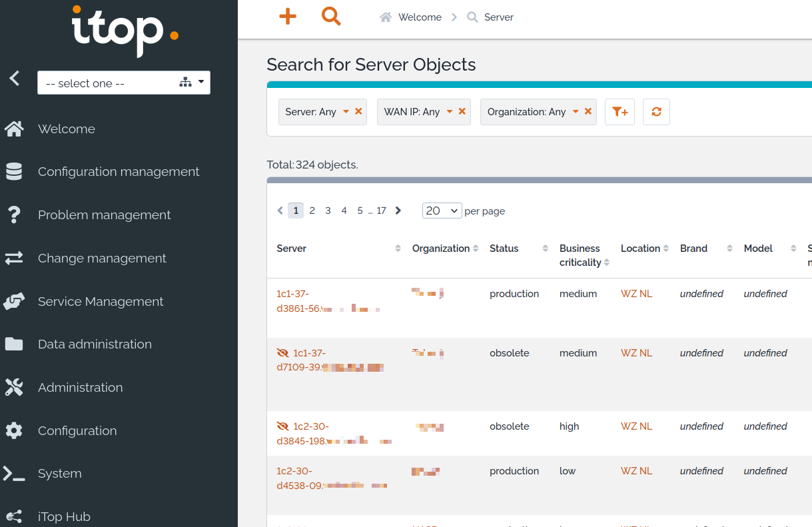Open Problem management menu
Screen dimensions: 812x527
pyautogui.click(x=104, y=215)
